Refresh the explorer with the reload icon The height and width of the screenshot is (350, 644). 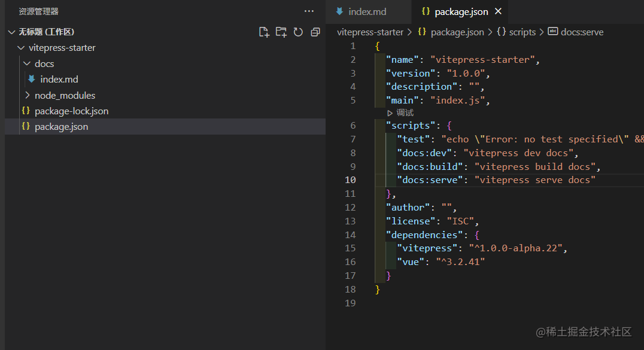click(298, 32)
